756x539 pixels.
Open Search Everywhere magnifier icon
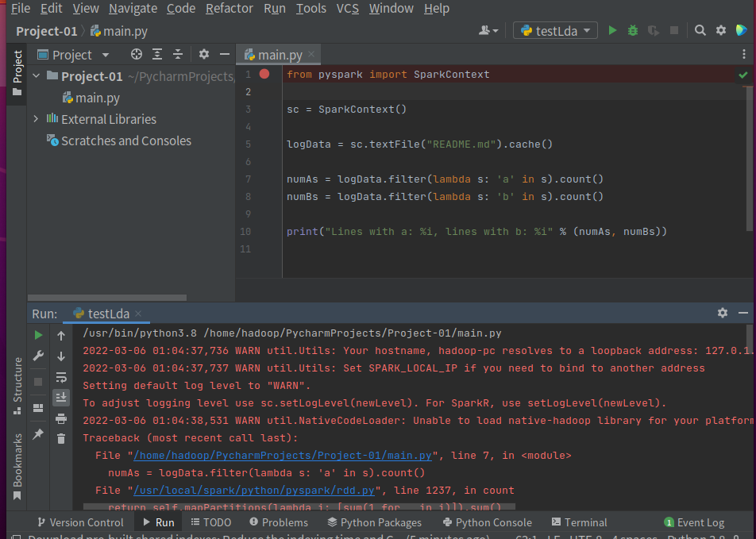point(700,30)
